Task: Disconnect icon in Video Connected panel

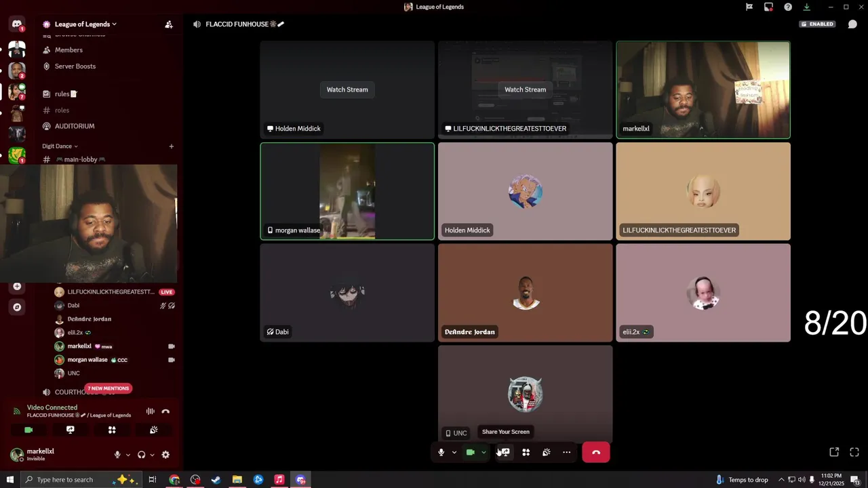Action: (165, 411)
